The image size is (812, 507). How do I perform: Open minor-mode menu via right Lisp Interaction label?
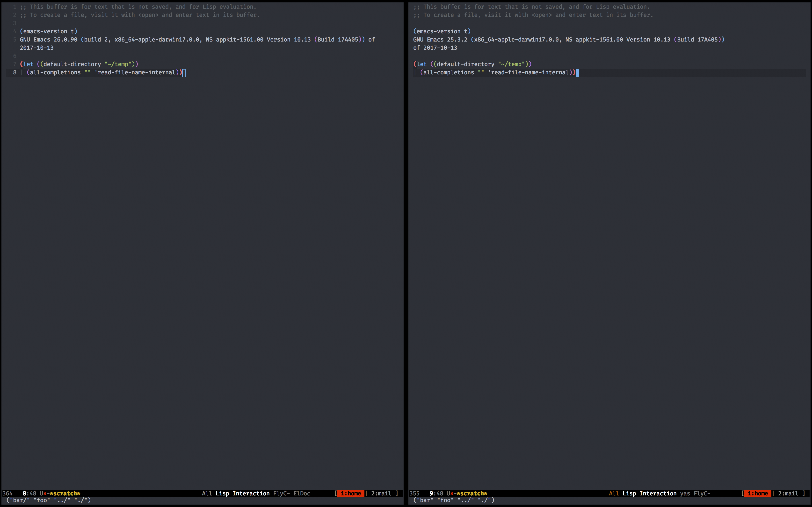(650, 493)
